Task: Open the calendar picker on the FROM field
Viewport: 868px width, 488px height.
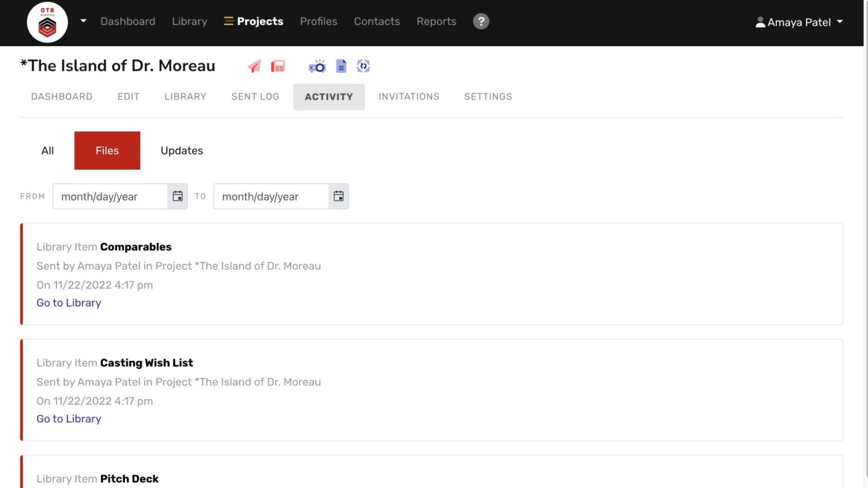Action: point(177,196)
